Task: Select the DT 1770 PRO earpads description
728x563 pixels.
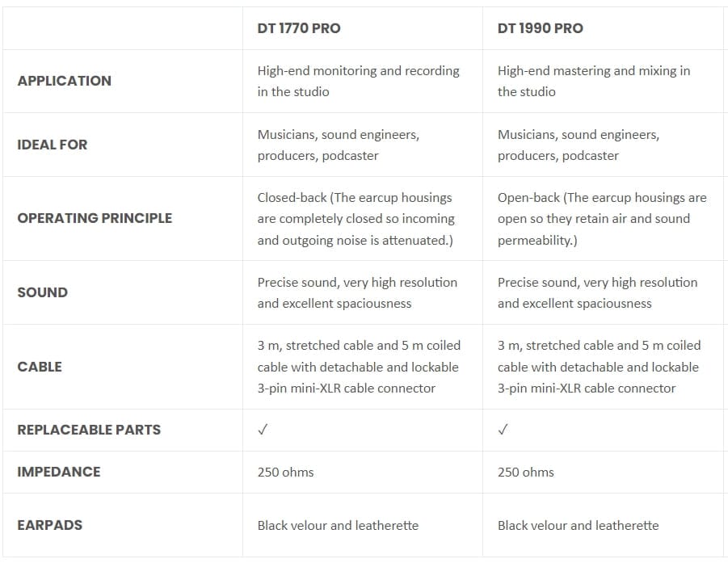Action: click(x=338, y=525)
